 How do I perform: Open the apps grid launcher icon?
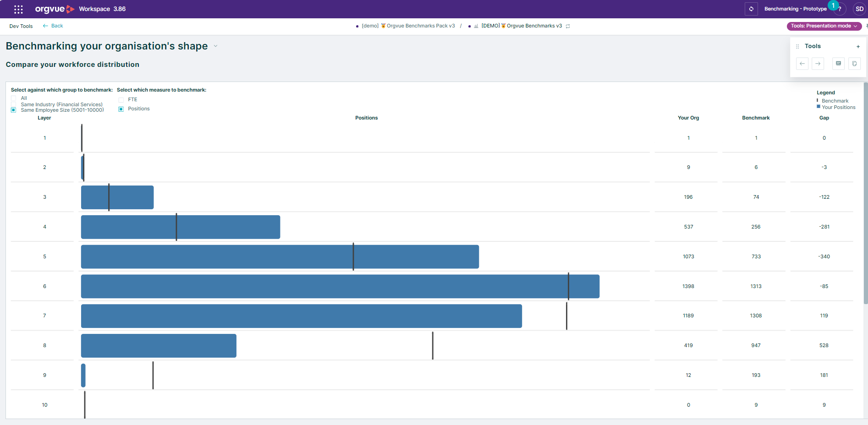click(x=18, y=9)
